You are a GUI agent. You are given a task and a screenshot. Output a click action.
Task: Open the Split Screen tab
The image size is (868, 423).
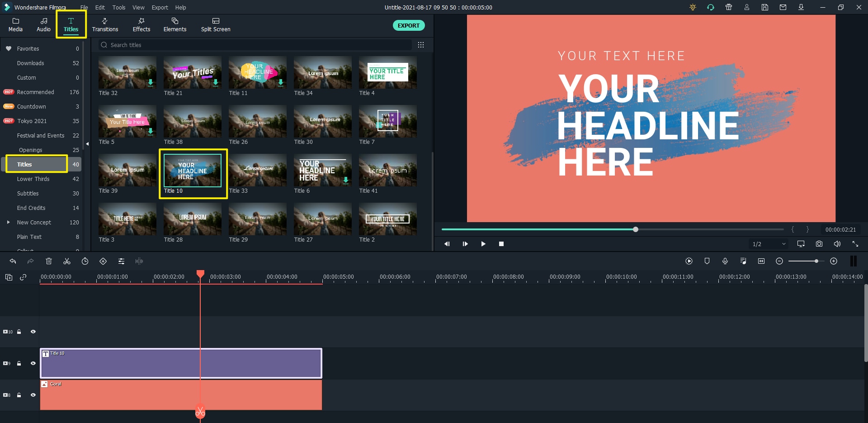216,25
